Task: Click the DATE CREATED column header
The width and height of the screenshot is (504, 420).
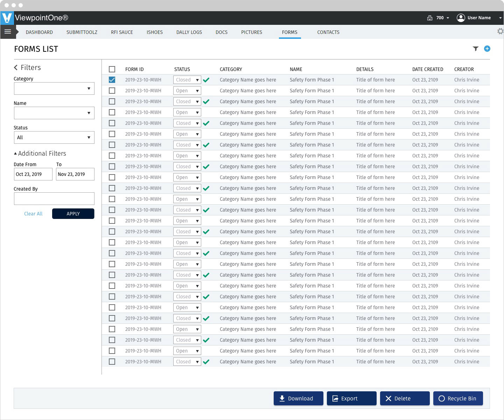Action: (x=428, y=69)
